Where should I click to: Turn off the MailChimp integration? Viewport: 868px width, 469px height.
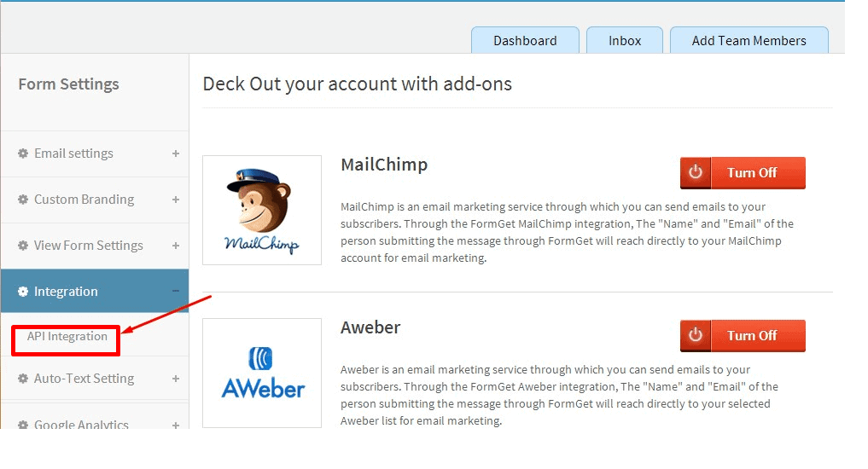(743, 172)
